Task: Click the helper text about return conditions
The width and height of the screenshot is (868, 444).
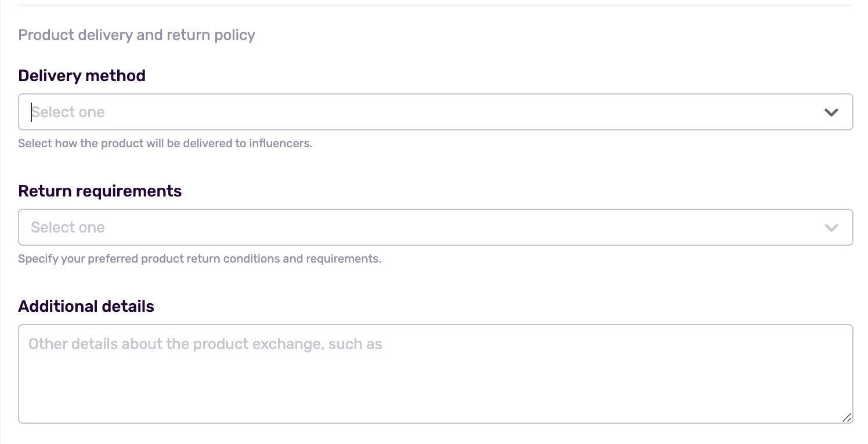Action: click(x=200, y=259)
